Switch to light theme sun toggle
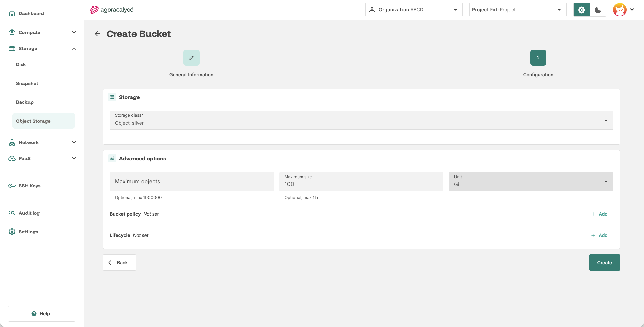 [582, 10]
